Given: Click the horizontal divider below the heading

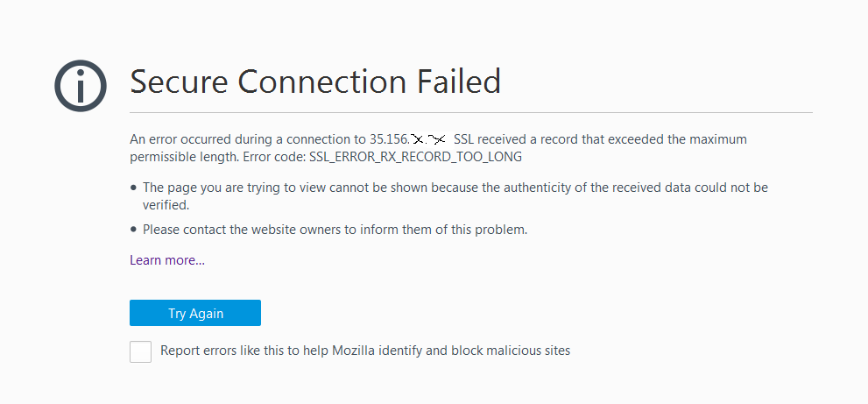Looking at the screenshot, I should tap(471, 113).
